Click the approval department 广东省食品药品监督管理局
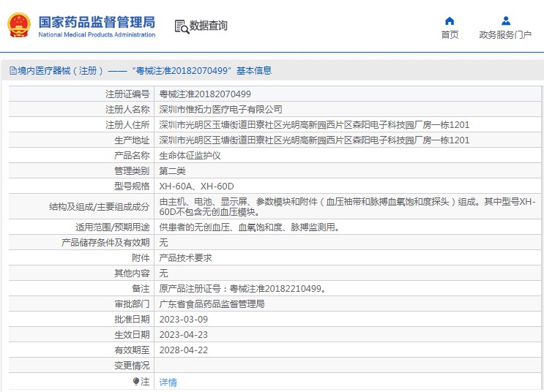The height and width of the screenshot is (392, 544). pos(212,304)
